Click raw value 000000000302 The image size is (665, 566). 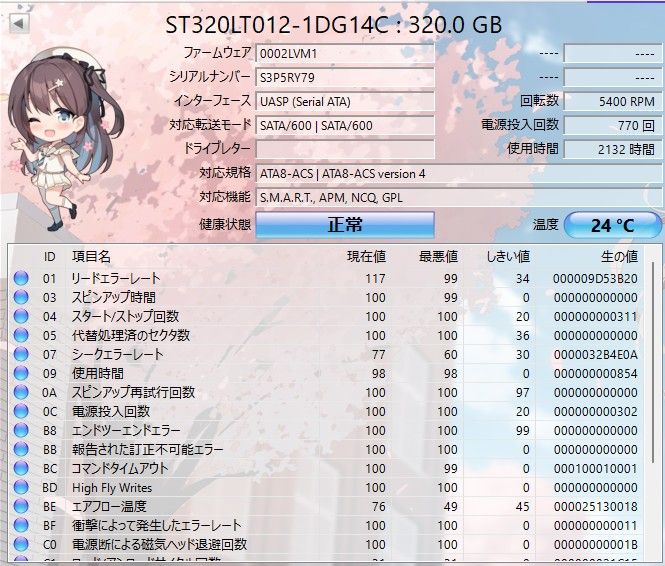pyautogui.click(x=595, y=412)
